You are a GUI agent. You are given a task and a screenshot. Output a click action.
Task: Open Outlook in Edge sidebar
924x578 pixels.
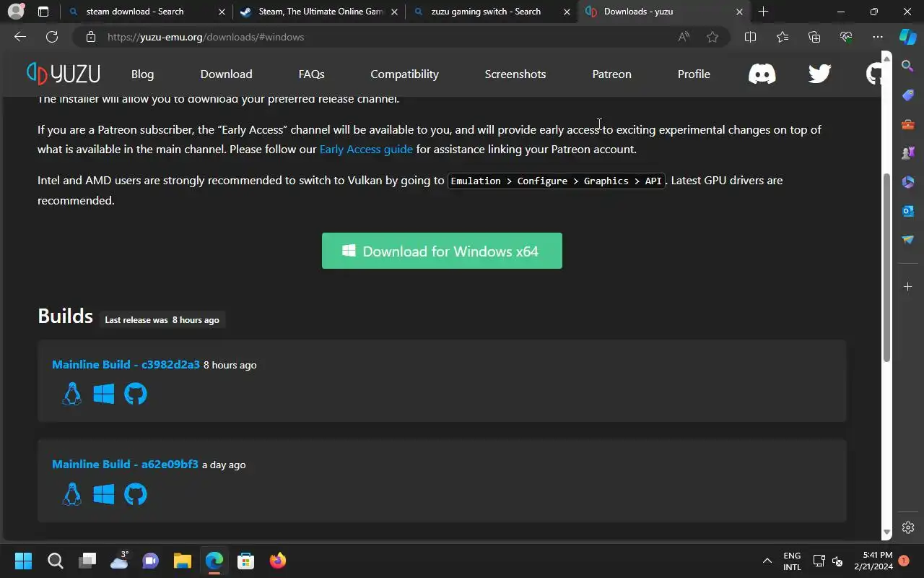point(908,211)
